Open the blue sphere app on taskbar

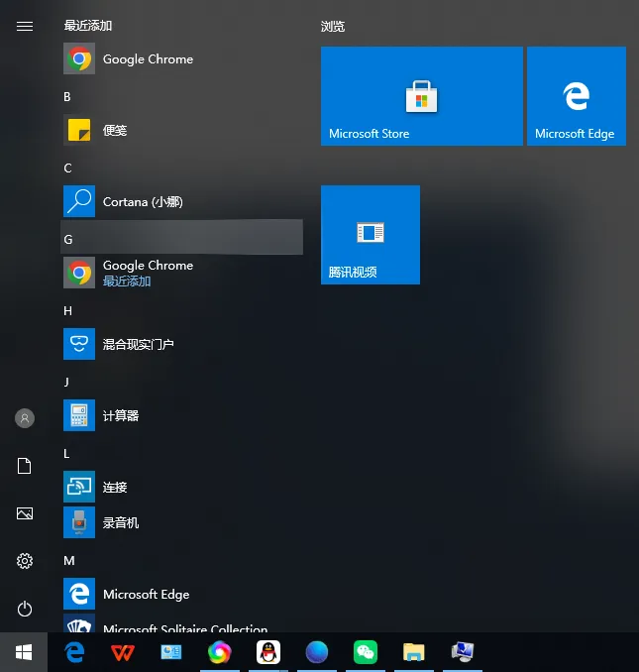click(317, 652)
